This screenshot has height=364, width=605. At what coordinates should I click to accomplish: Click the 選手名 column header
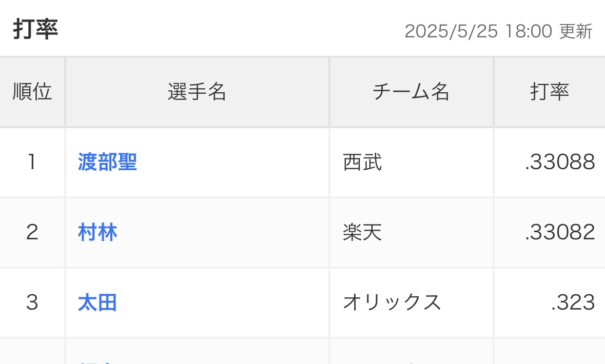tap(197, 92)
